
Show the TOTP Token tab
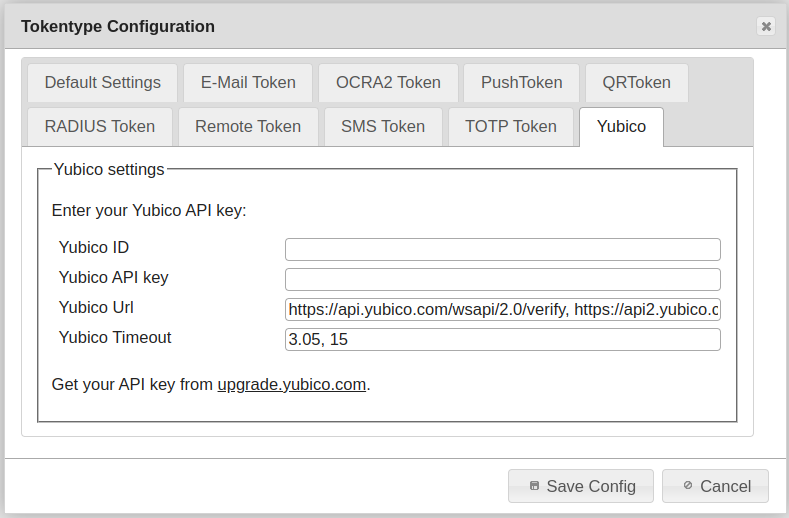tap(510, 127)
